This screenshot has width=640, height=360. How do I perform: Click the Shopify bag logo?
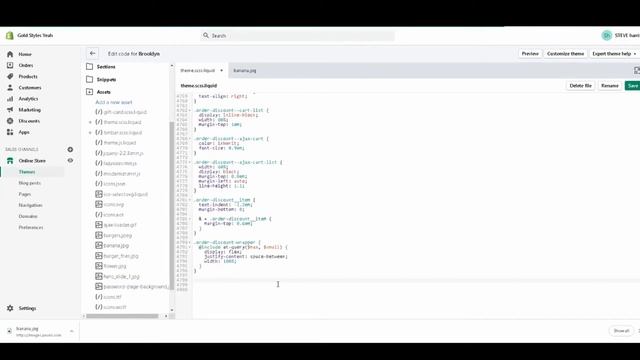click(x=9, y=36)
